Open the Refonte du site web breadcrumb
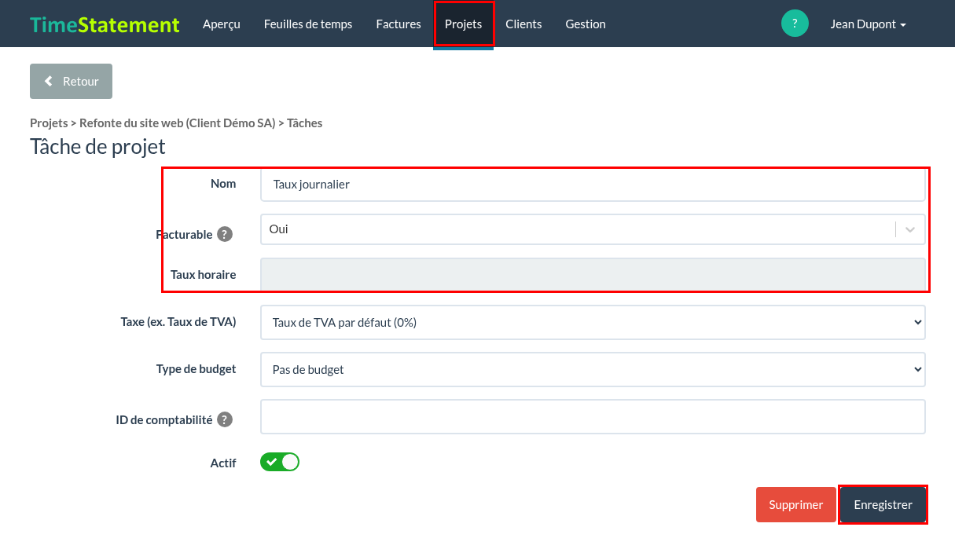This screenshot has width=955, height=560. point(178,123)
